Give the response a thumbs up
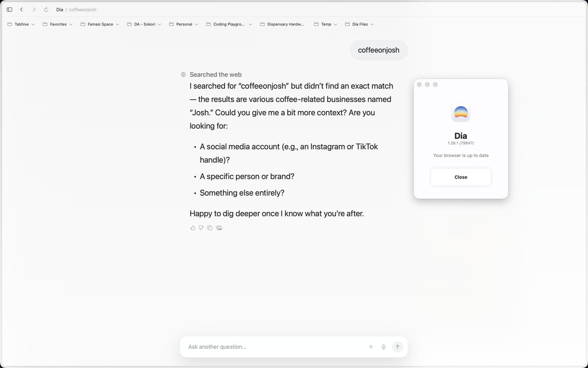588x368 pixels. click(x=193, y=228)
